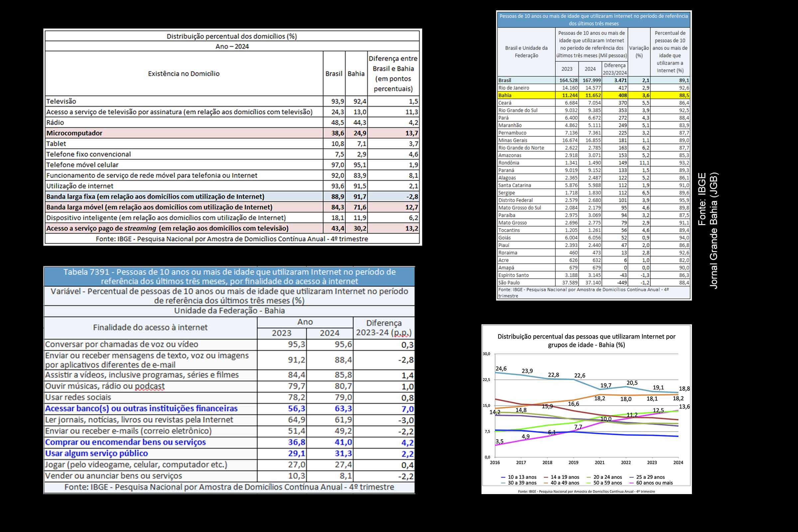Click 'Acessar banco(s) ou outras instituições financeiras'
The image size is (798, 532).
click(141, 409)
